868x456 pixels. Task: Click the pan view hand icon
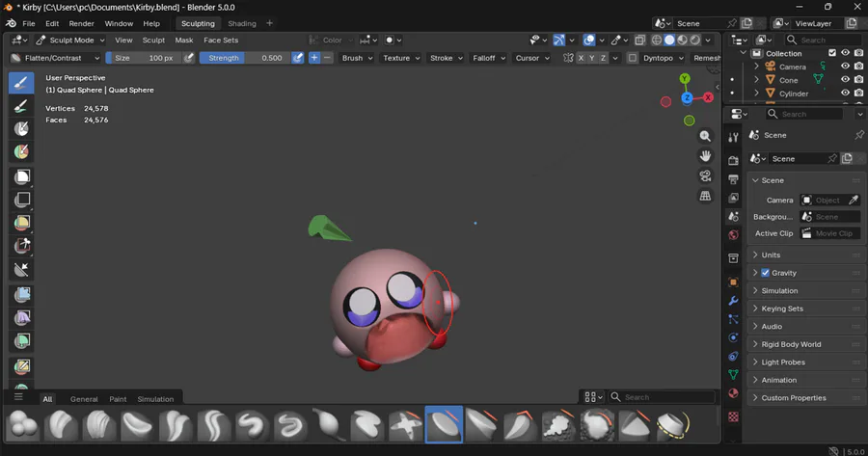[705, 156]
